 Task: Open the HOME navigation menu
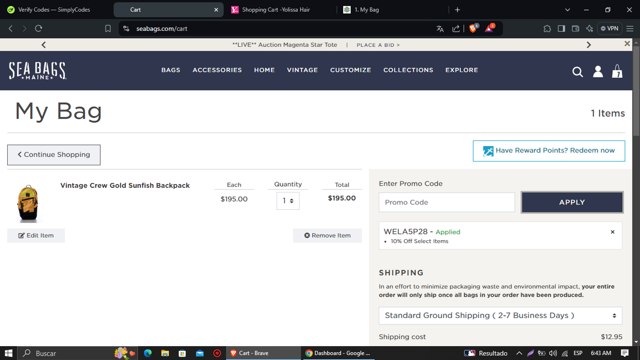(x=264, y=70)
